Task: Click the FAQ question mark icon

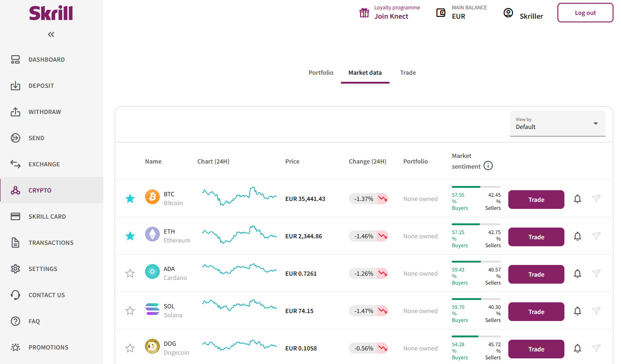Action: [15, 321]
